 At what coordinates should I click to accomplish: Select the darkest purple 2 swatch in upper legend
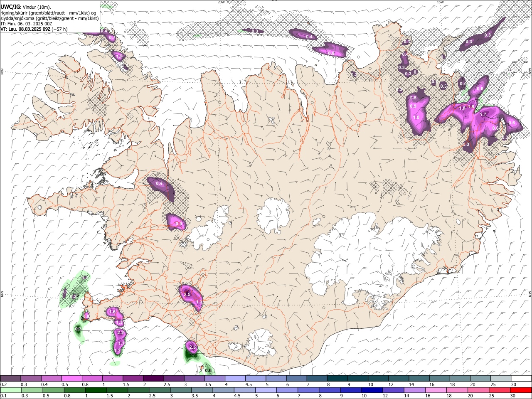pyautogui.click(x=153, y=379)
